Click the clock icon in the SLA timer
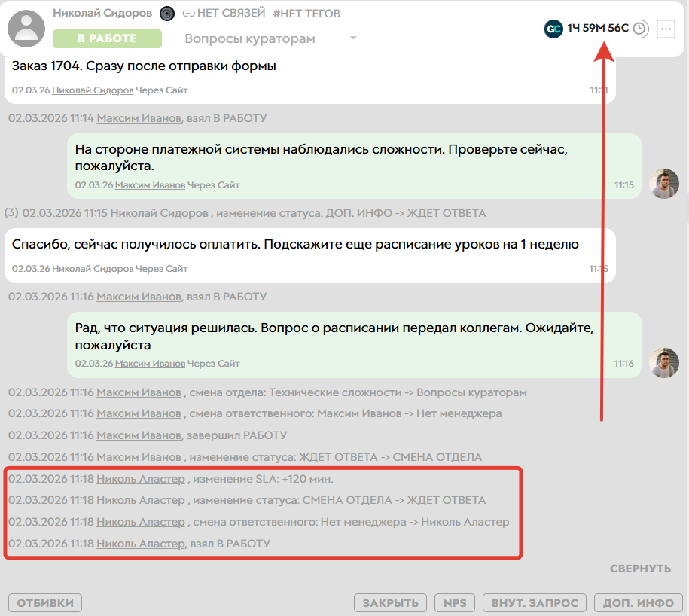Viewport: 689px width, 616px height. coord(639,29)
